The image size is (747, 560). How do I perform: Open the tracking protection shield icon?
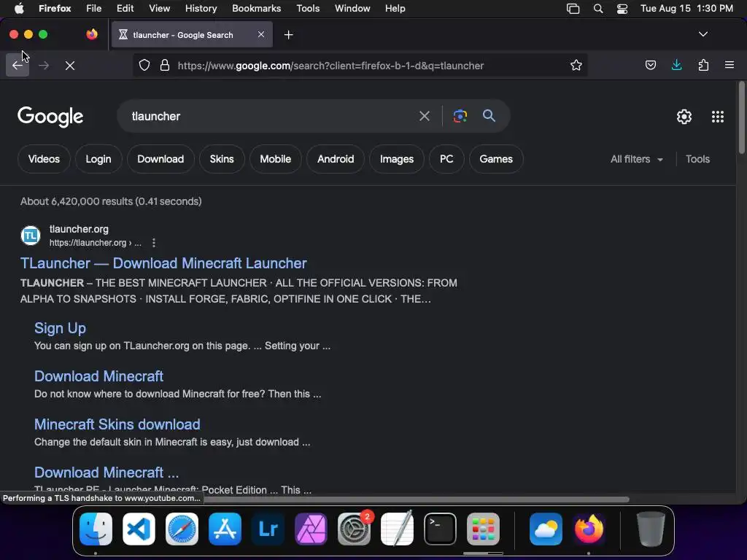coord(144,65)
